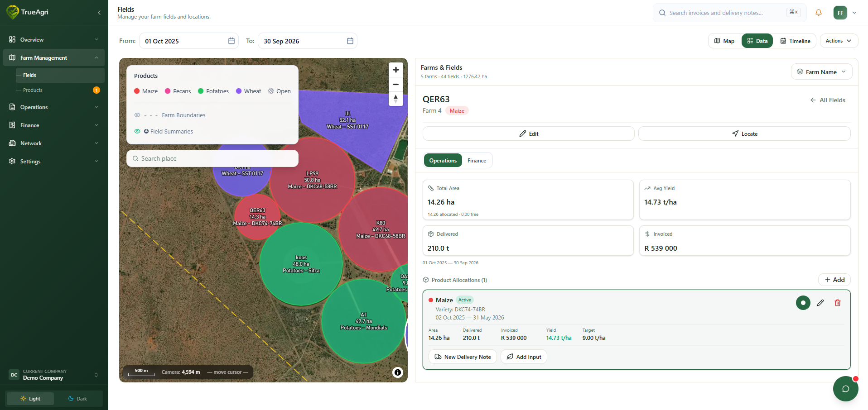Expand the Operations sidebar menu
The image size is (868, 410).
[x=54, y=107]
